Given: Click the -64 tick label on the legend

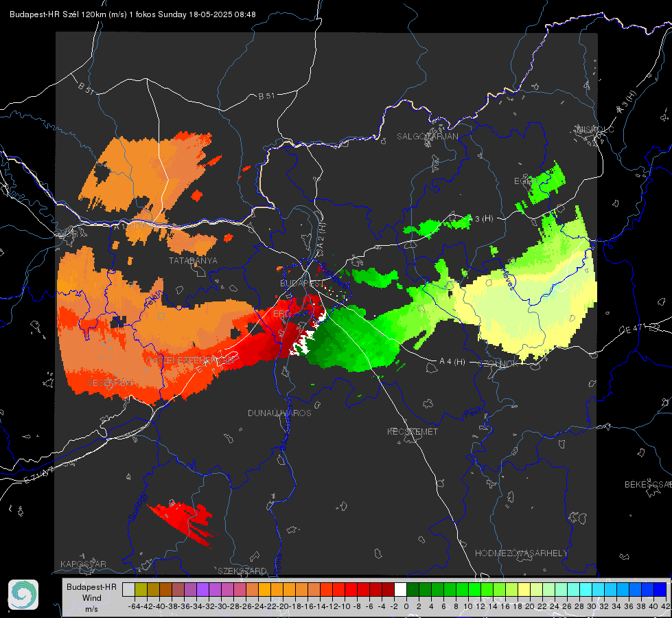Looking at the screenshot, I should (x=134, y=606).
